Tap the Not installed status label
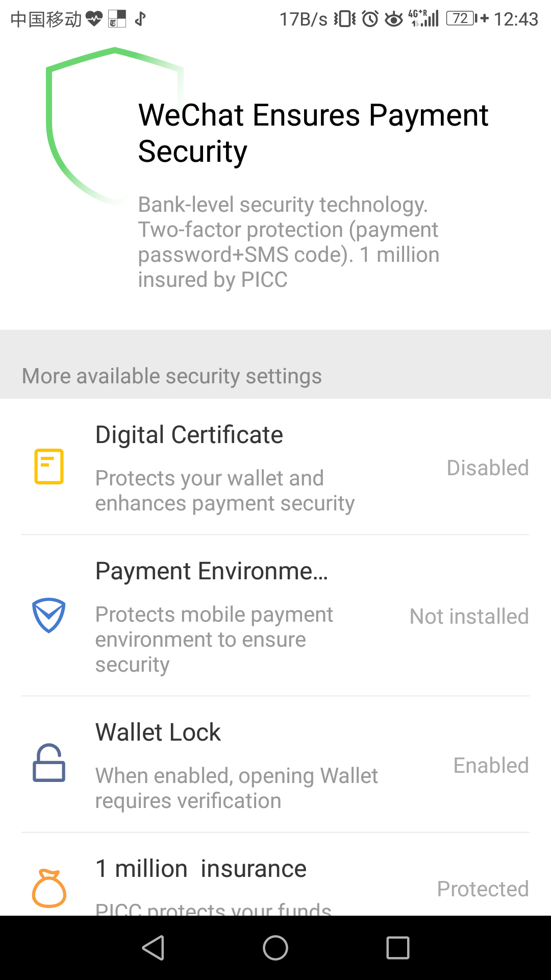 click(469, 617)
